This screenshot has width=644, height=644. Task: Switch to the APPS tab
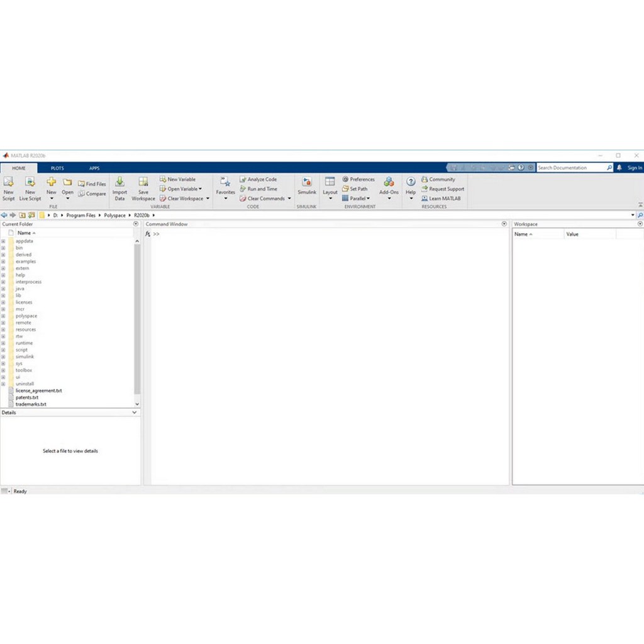point(94,168)
